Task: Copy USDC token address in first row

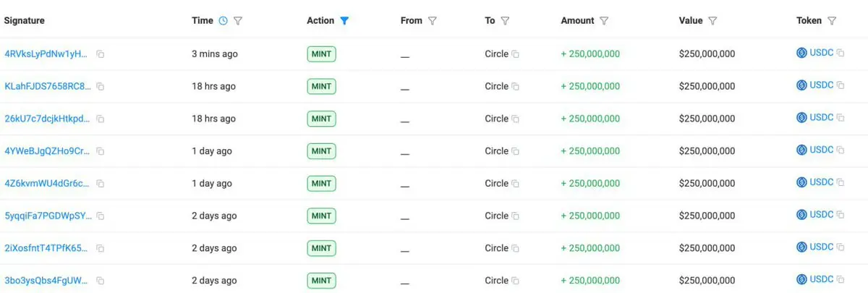Action: pos(841,54)
